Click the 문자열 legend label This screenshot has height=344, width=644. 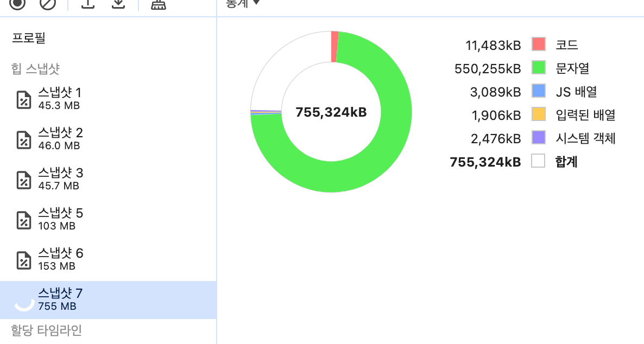pos(572,68)
